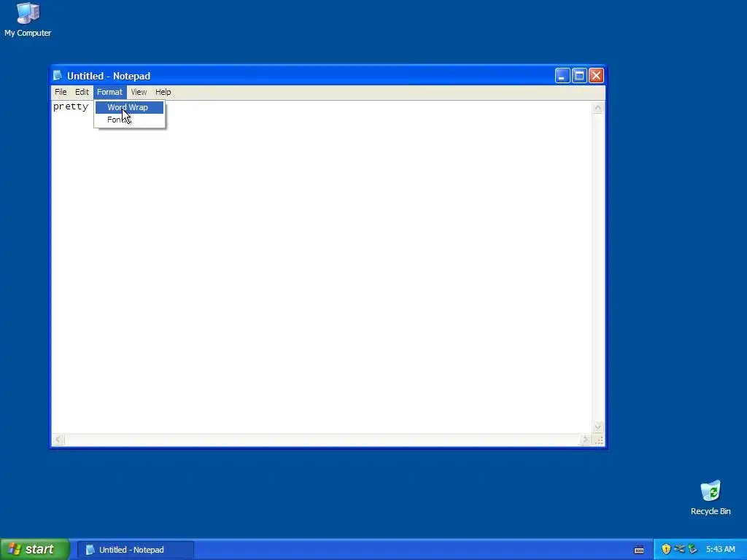Click the vertical scrollbar down arrow
747x560 pixels.
pyautogui.click(x=598, y=427)
